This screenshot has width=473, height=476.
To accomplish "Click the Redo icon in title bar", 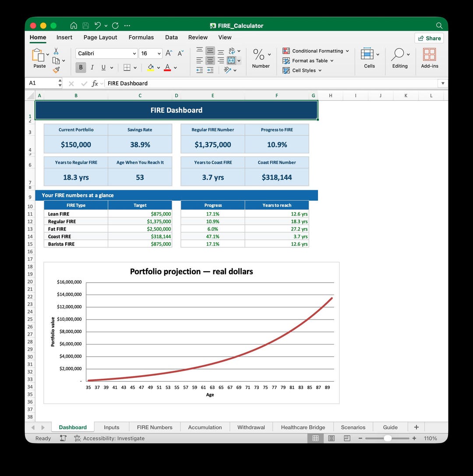I will coord(115,25).
